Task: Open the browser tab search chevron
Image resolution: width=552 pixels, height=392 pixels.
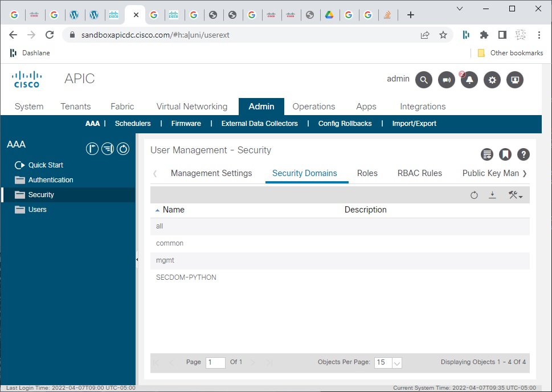Action: click(459, 9)
